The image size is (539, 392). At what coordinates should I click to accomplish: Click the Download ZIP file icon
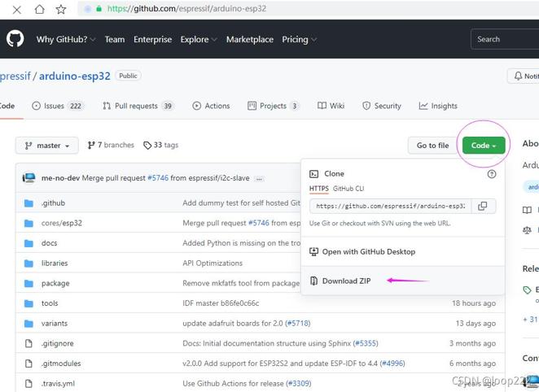[x=313, y=281]
